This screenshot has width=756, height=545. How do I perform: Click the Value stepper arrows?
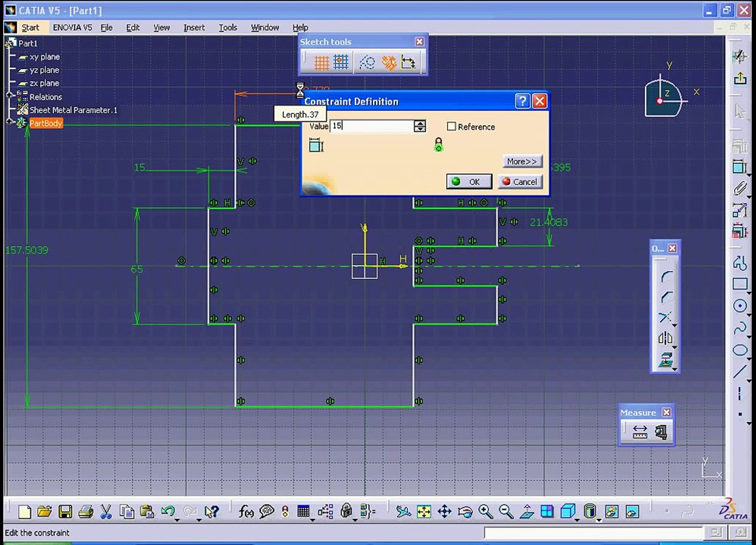pyautogui.click(x=420, y=126)
